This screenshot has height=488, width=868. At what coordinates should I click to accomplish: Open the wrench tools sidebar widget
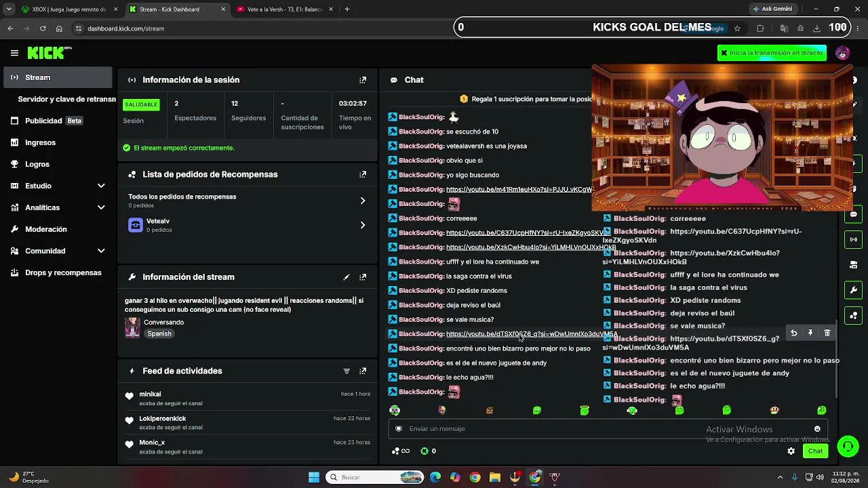coord(853,290)
